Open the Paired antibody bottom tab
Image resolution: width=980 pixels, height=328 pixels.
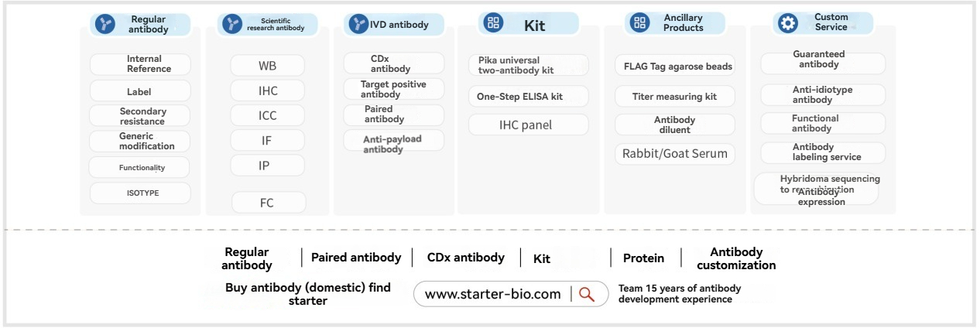pyautogui.click(x=356, y=258)
